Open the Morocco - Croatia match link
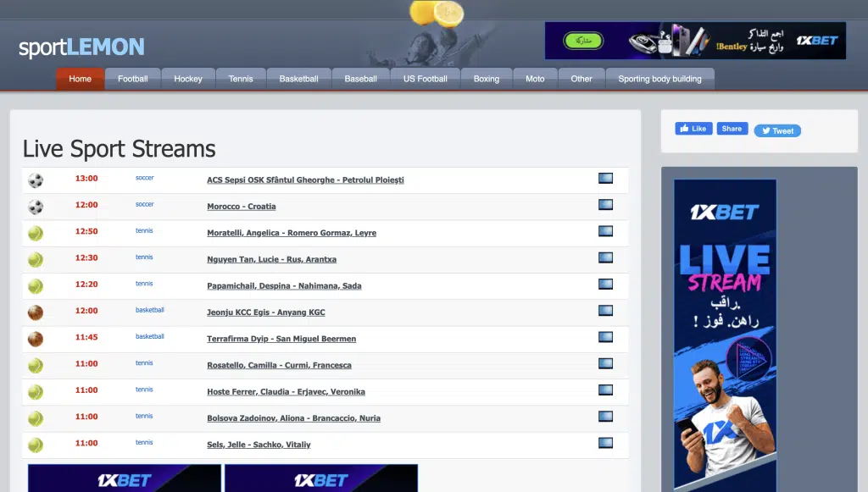868x492 pixels. 242,206
